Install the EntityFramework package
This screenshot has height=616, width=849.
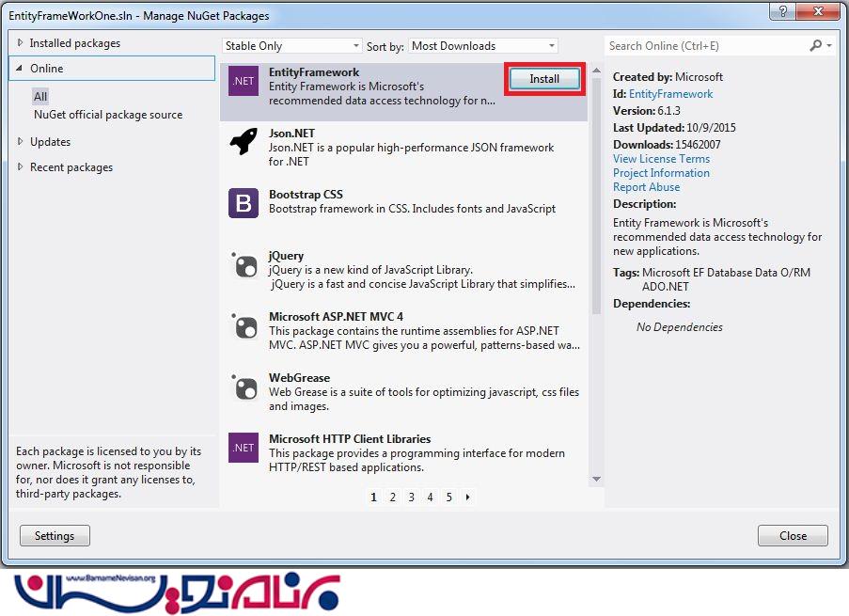tap(544, 79)
